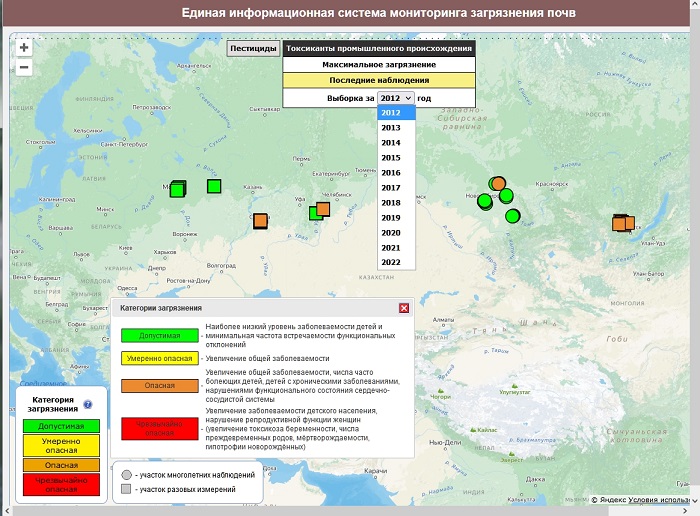Screen dimensions: 700x516
Task: Click Алматы city label on map
Action: (x=443, y=320)
